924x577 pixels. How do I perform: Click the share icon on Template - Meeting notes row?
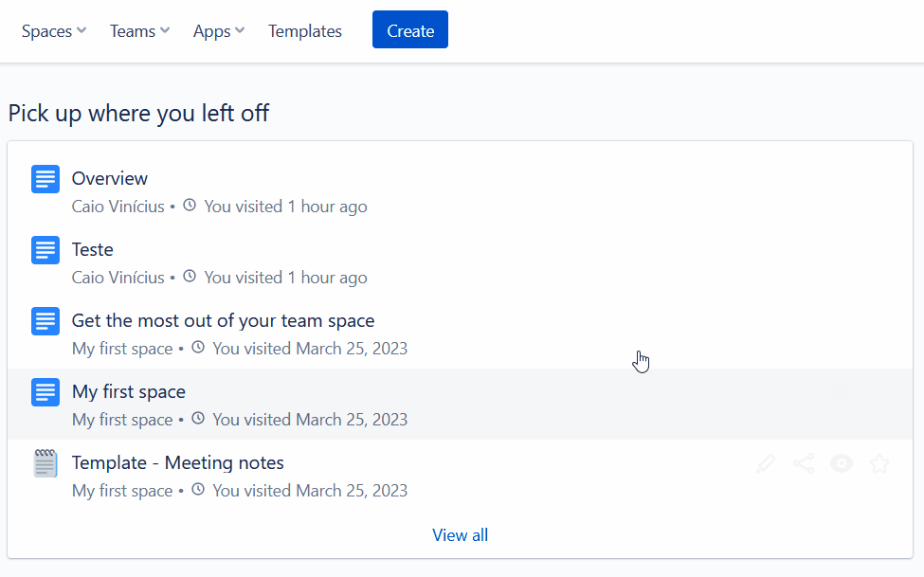pyautogui.click(x=804, y=464)
